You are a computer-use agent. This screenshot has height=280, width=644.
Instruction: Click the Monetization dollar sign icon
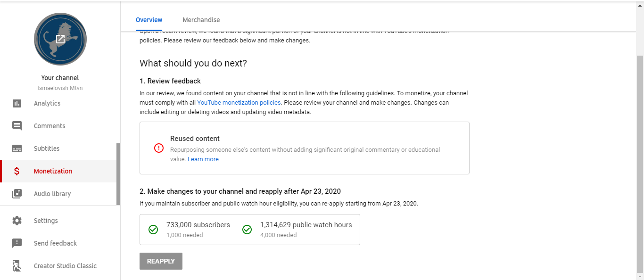pyautogui.click(x=17, y=171)
